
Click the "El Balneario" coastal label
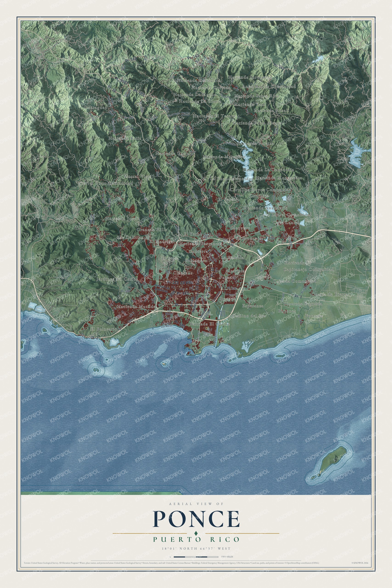(x=104, y=329)
